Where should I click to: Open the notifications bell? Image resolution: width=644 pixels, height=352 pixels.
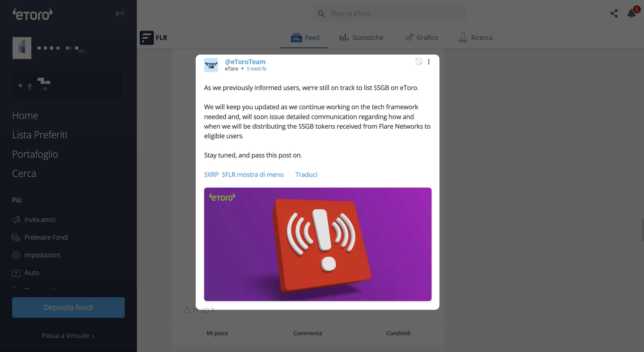(632, 13)
